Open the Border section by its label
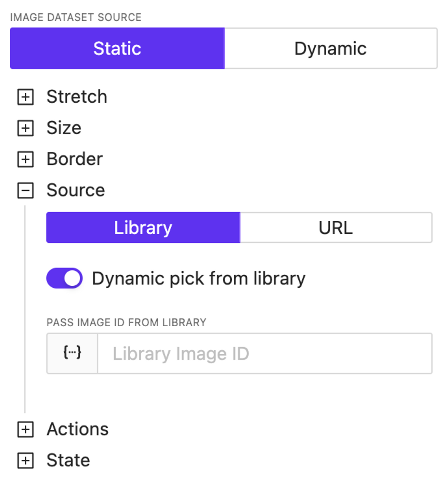Image resolution: width=448 pixels, height=487 pixels. [75, 159]
